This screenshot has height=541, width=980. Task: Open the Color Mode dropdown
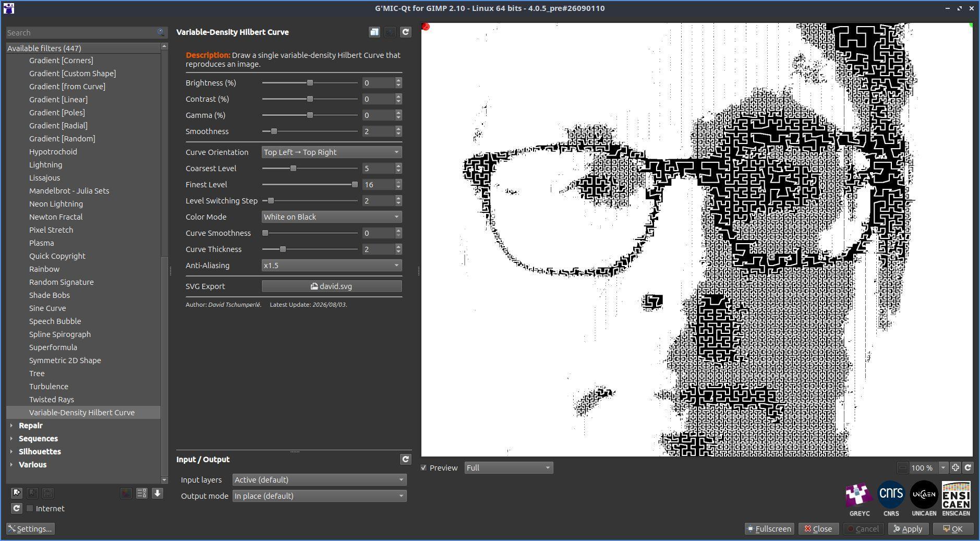click(x=332, y=217)
